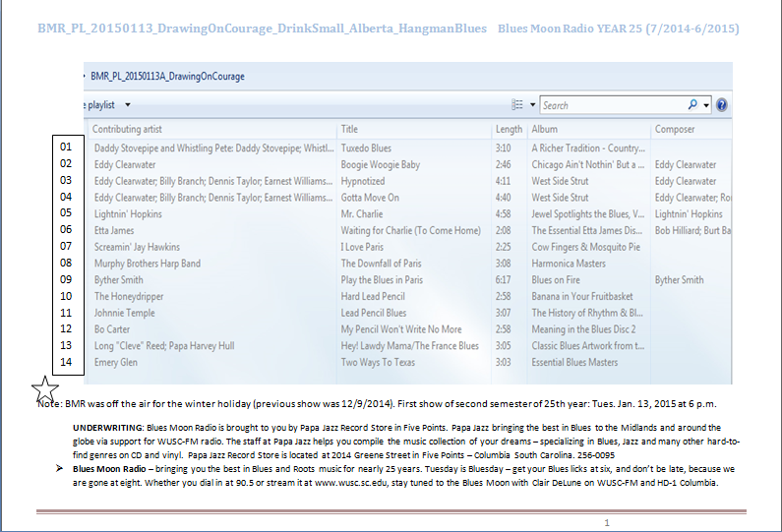Screen dimensions: 782x532
Task: Select The Downfall of Paris track
Action: click(381, 264)
